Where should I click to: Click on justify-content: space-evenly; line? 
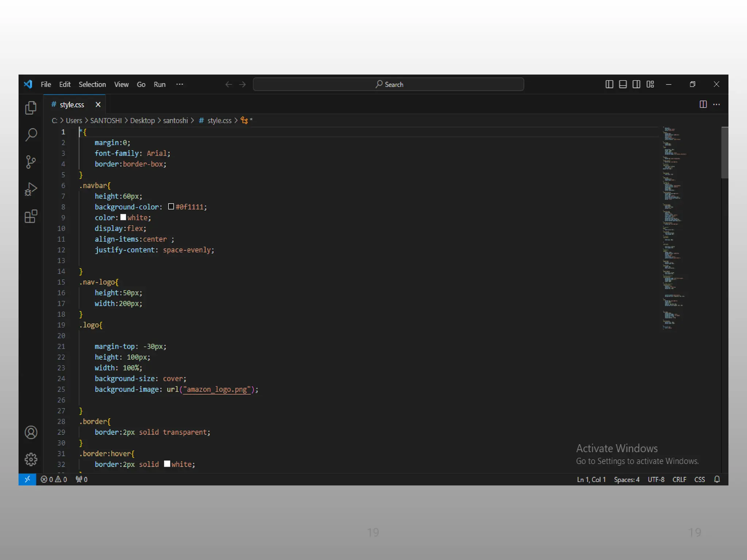coord(155,250)
